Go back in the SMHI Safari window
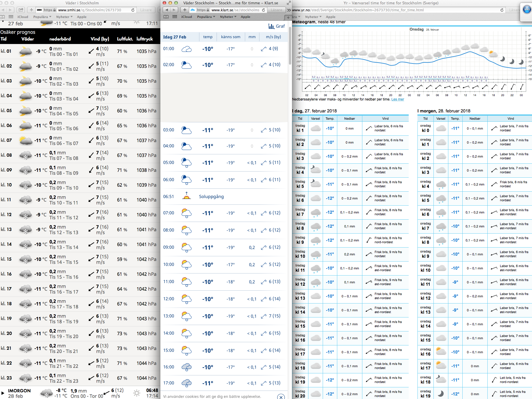 3,10
